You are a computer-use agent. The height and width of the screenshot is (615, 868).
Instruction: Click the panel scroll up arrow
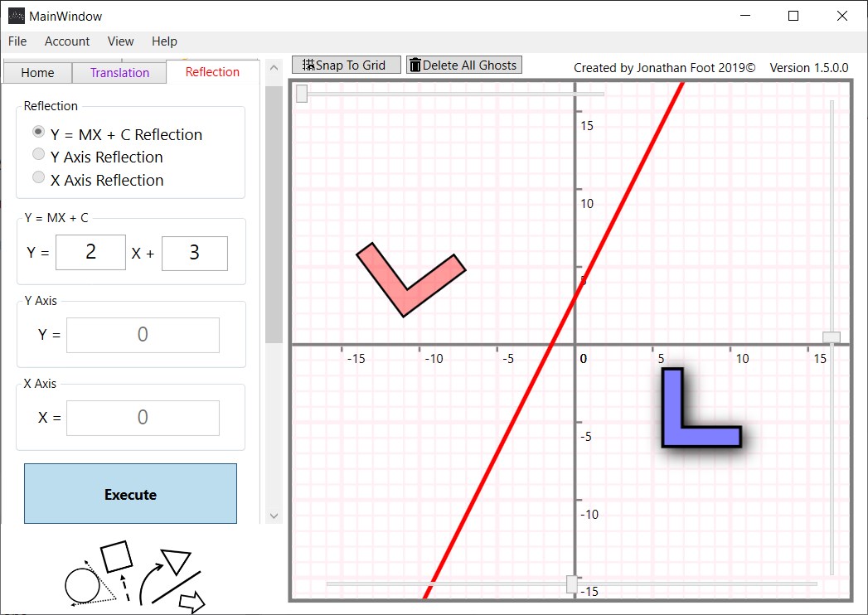(x=274, y=68)
